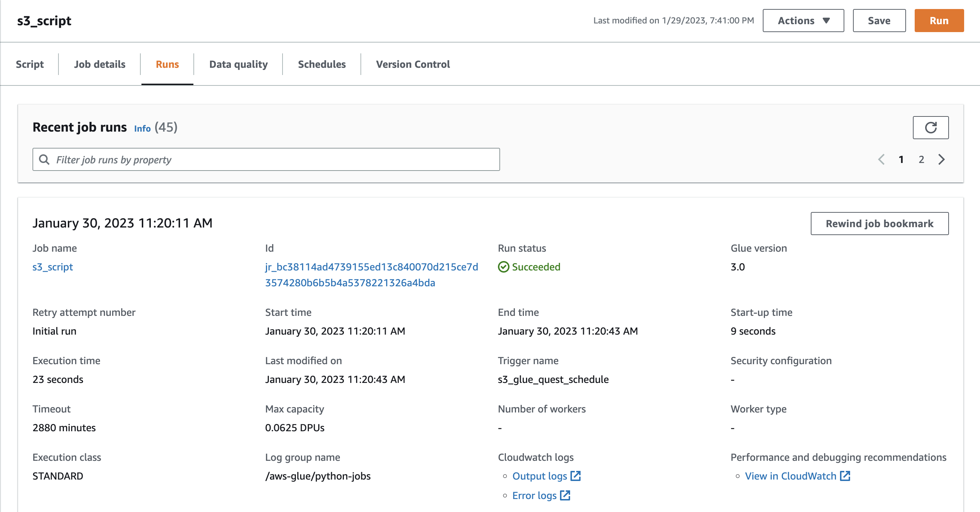Switch to Version Control tab
The image size is (980, 512).
point(413,64)
